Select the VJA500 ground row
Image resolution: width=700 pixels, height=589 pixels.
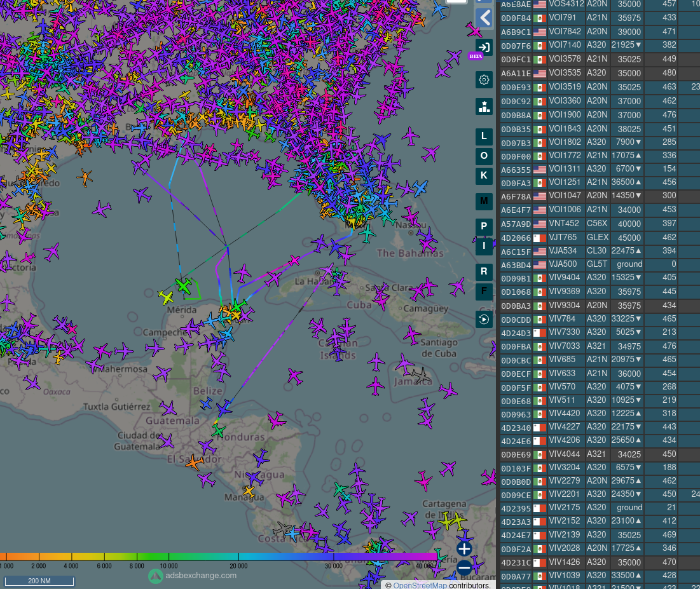600,264
